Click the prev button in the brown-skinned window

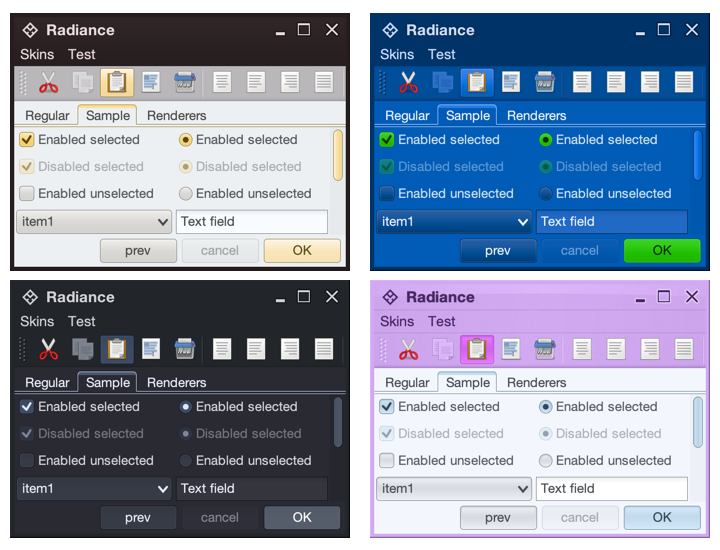point(138,250)
